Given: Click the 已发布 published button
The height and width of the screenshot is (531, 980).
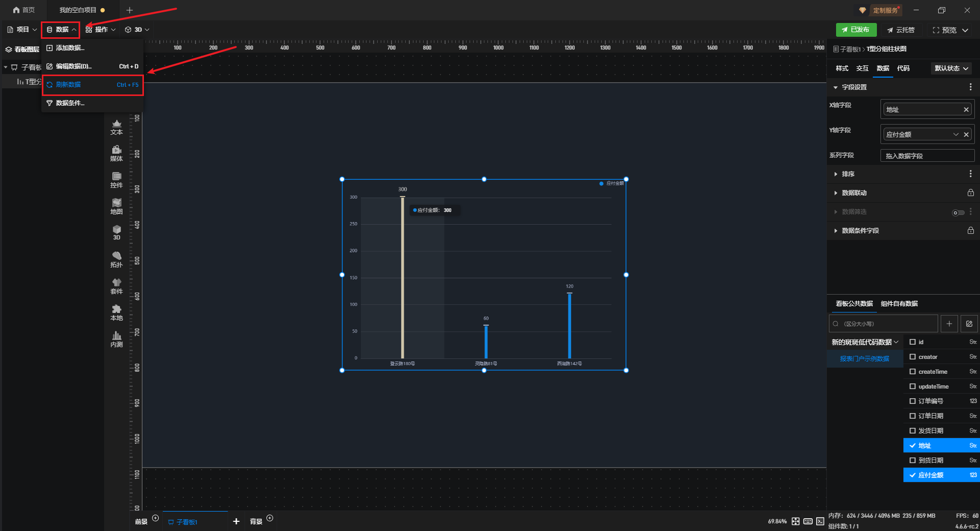Looking at the screenshot, I should [x=856, y=30].
